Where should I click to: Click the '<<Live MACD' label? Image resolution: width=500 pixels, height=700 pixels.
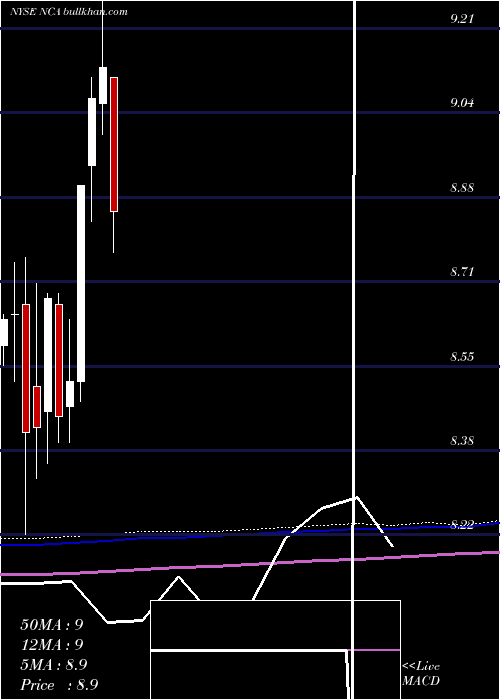421,673
